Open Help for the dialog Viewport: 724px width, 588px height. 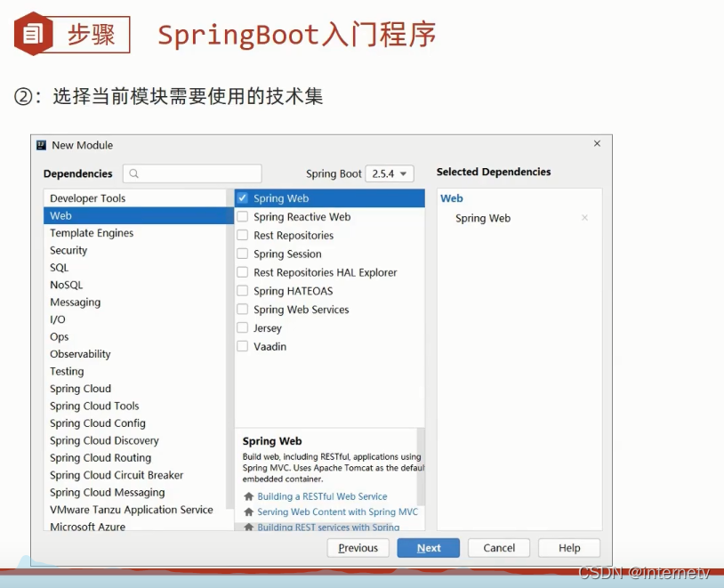[x=569, y=548]
